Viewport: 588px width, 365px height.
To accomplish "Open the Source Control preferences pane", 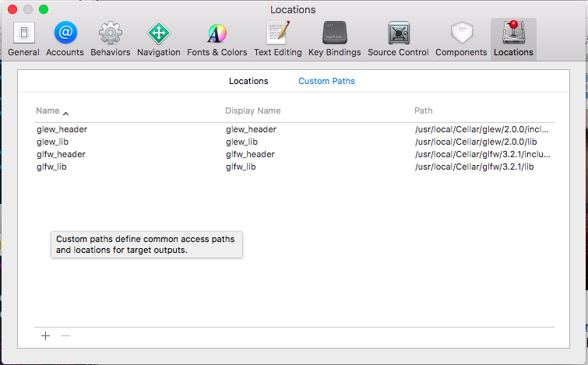I will click(398, 40).
